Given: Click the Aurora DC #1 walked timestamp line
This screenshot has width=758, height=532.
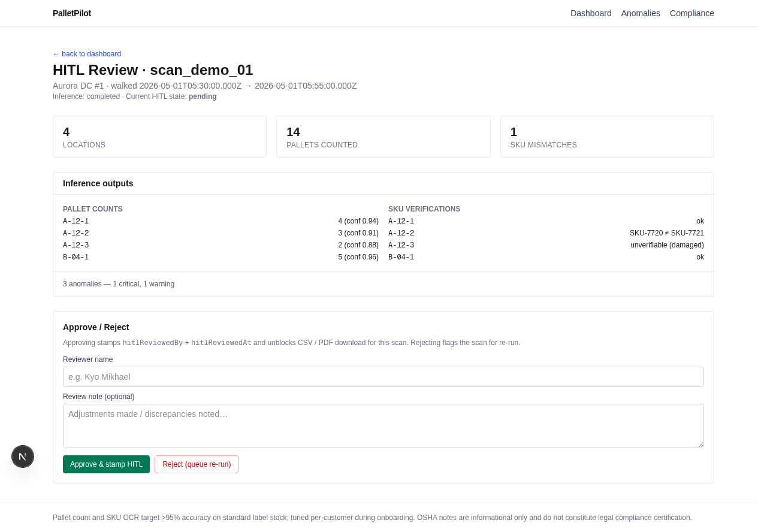Looking at the screenshot, I should pyautogui.click(x=205, y=86).
